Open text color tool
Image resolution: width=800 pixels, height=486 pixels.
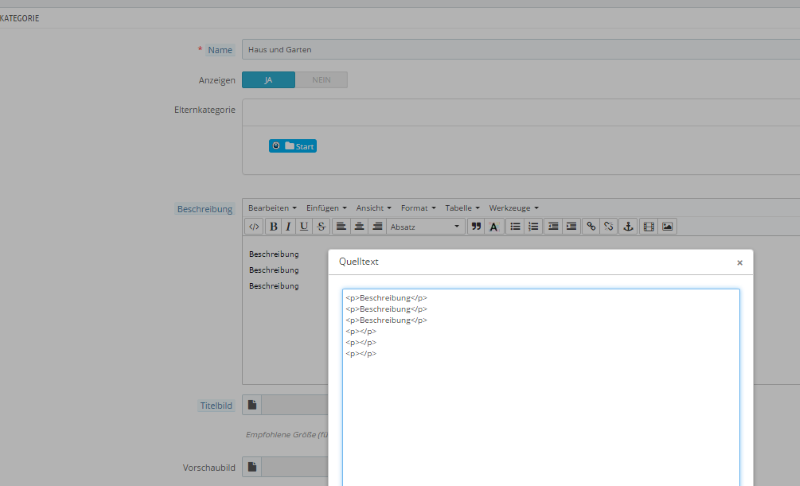pyautogui.click(x=493, y=227)
